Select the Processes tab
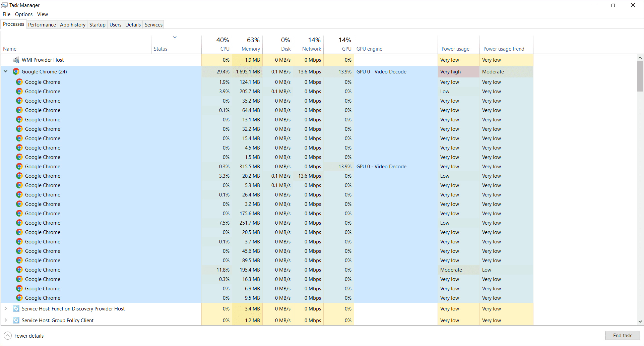The height and width of the screenshot is (346, 644). [14, 24]
